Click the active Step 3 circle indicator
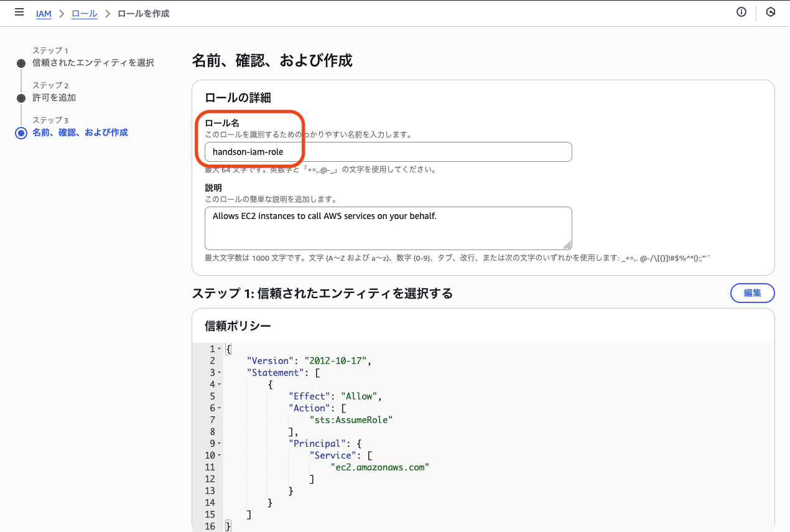The height and width of the screenshot is (532, 790). tap(21, 133)
